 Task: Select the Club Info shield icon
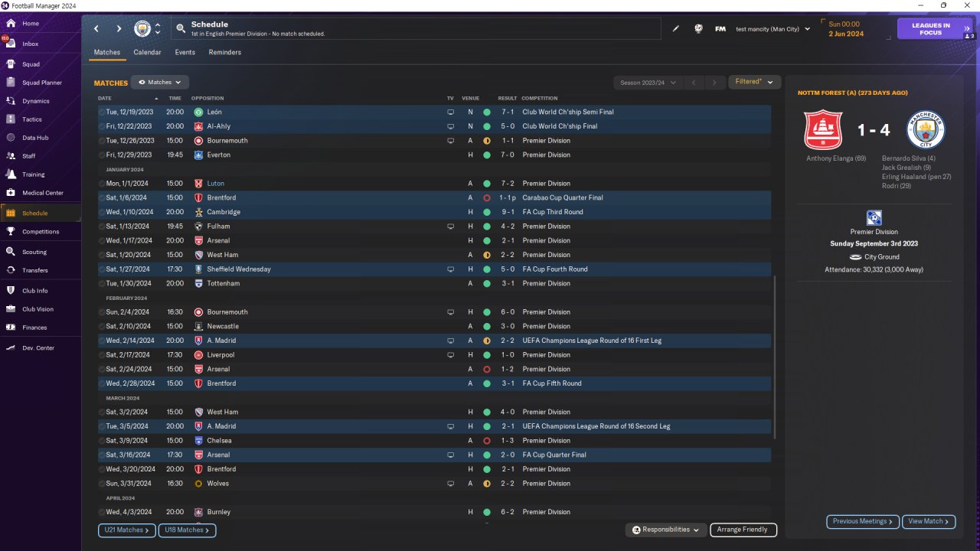pyautogui.click(x=11, y=291)
